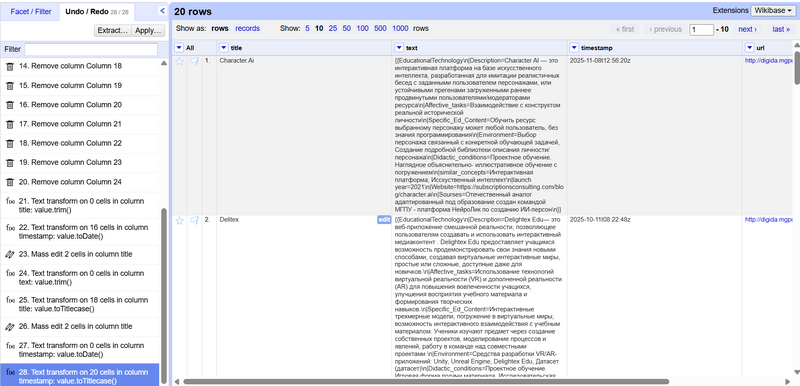
Task: Click the function icon of step 21
Action: click(x=10, y=201)
